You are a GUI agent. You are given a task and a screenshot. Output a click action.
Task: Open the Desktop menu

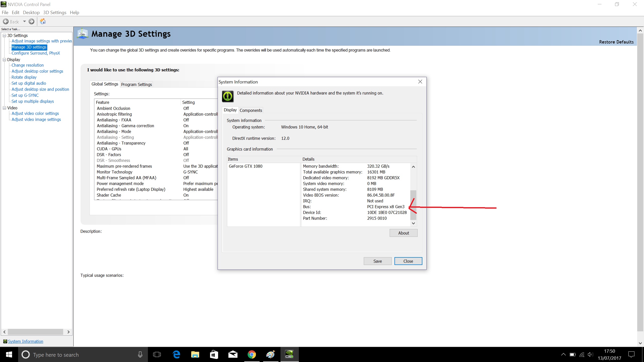click(31, 13)
